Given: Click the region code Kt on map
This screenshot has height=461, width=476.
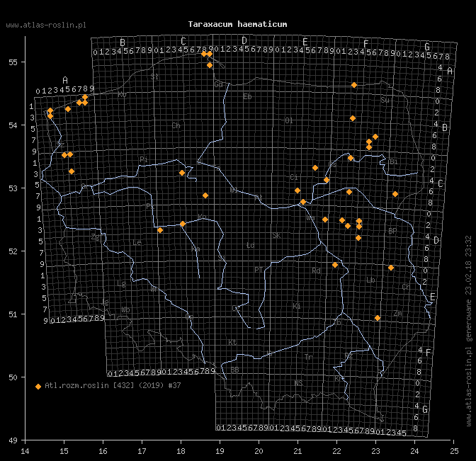Looking at the screenshot, I should tap(232, 342).
